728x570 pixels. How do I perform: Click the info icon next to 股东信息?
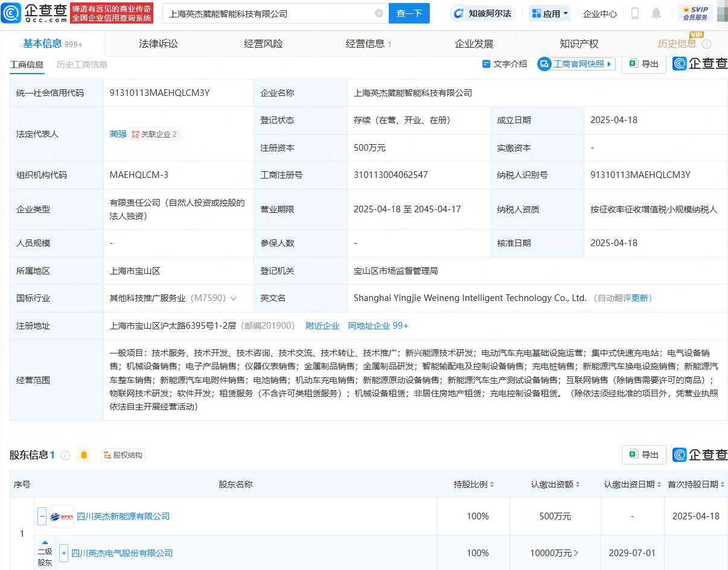click(65, 455)
